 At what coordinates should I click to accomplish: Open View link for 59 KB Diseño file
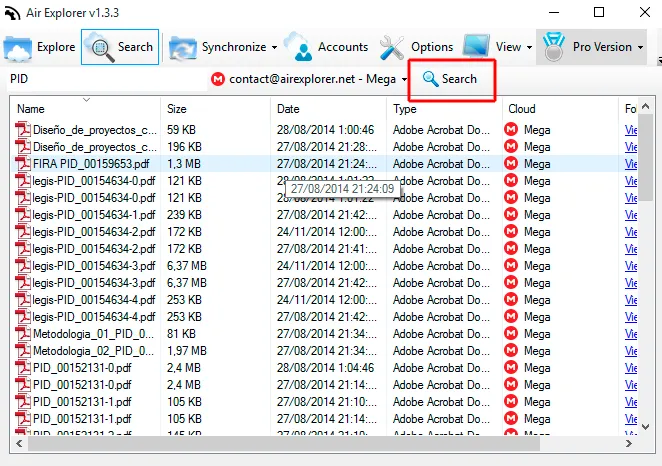[631, 130]
